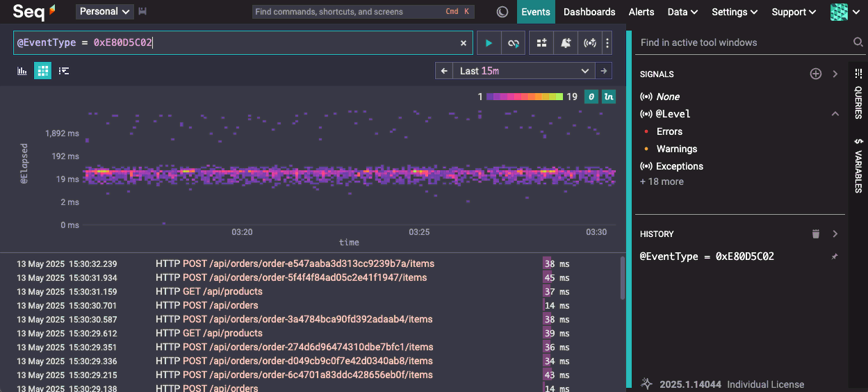Viewport: 868px width, 392px height.
Task: Toggle the zero-baseline 0 button
Action: (x=591, y=97)
